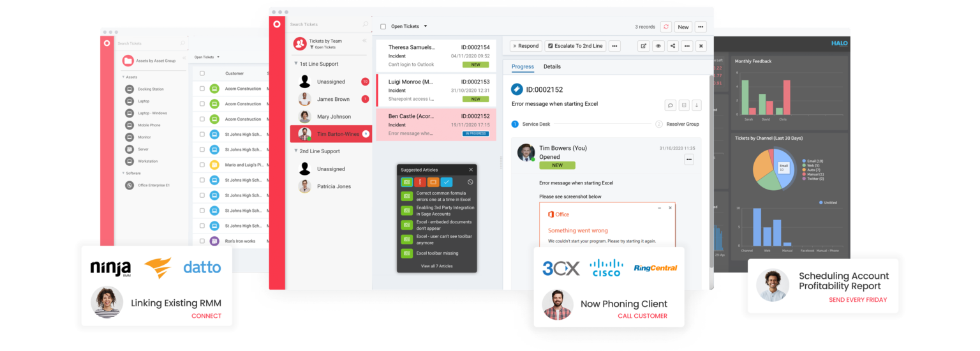Click the comment bubble icon under ticket ID

click(670, 105)
